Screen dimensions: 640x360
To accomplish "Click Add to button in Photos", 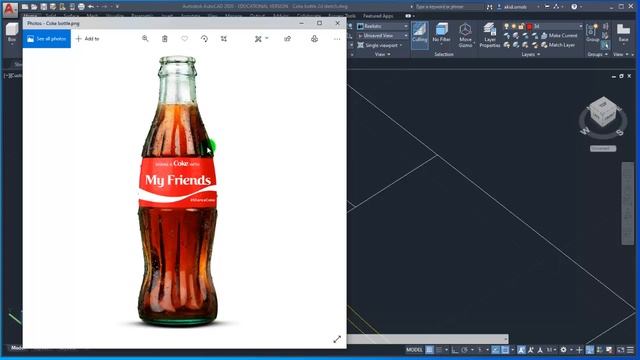I will point(87,39).
